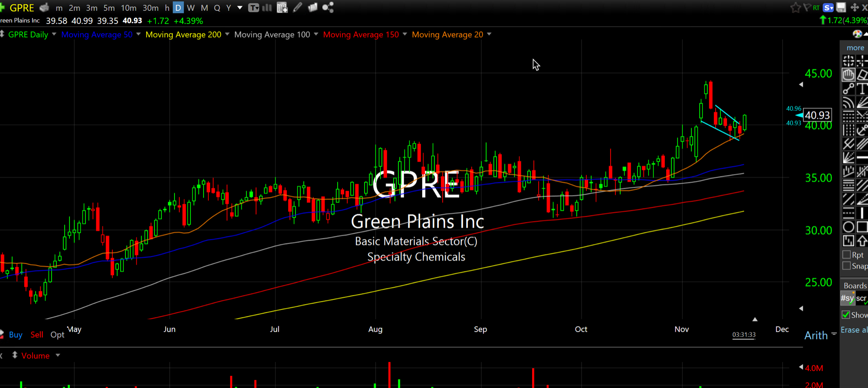This screenshot has width=868, height=388.
Task: Toggle RT real-time indicator
Action: click(816, 7)
